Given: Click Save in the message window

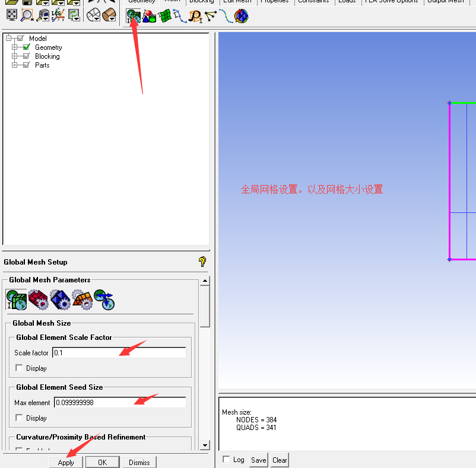Looking at the screenshot, I should [259, 460].
